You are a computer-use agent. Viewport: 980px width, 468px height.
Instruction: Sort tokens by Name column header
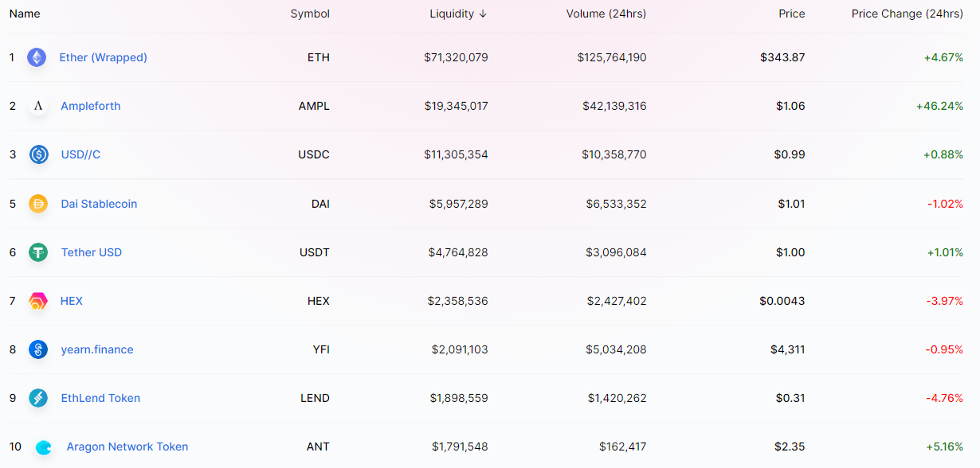[x=25, y=14]
